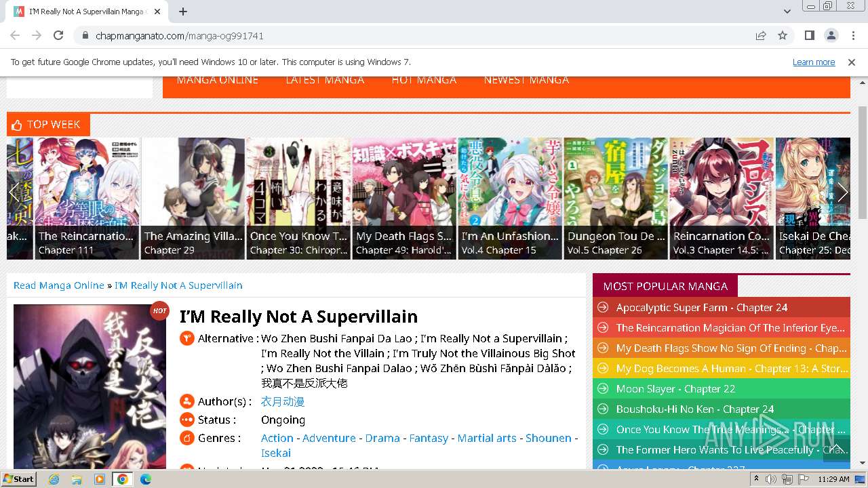The image size is (868, 488).
Task: Open Apocalyptic Super Farm - Chapter 24
Action: pyautogui.click(x=702, y=308)
